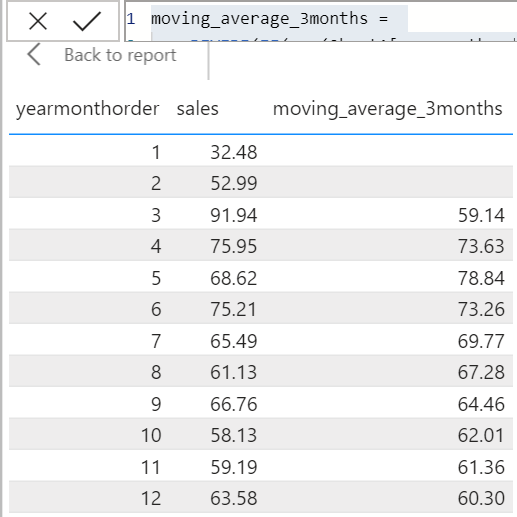Select yearmonthorder cell 10
517x517 pixels.
[x=151, y=435]
